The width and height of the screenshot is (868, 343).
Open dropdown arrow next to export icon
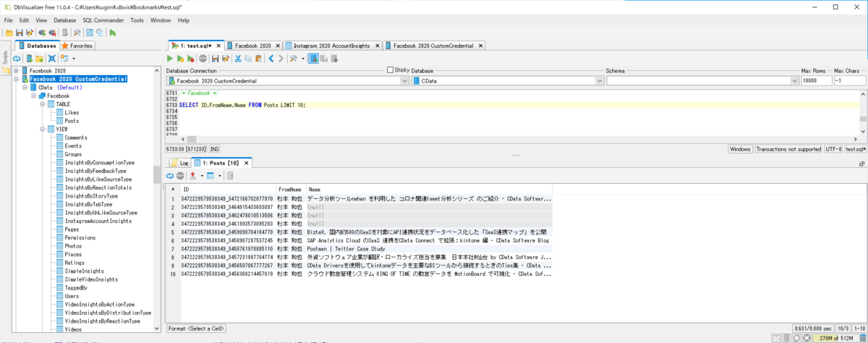[200, 176]
